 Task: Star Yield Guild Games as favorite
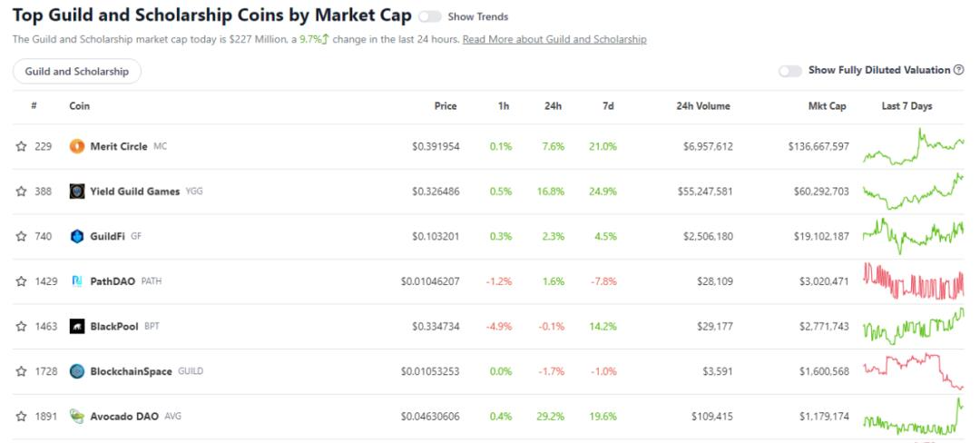pyautogui.click(x=21, y=192)
